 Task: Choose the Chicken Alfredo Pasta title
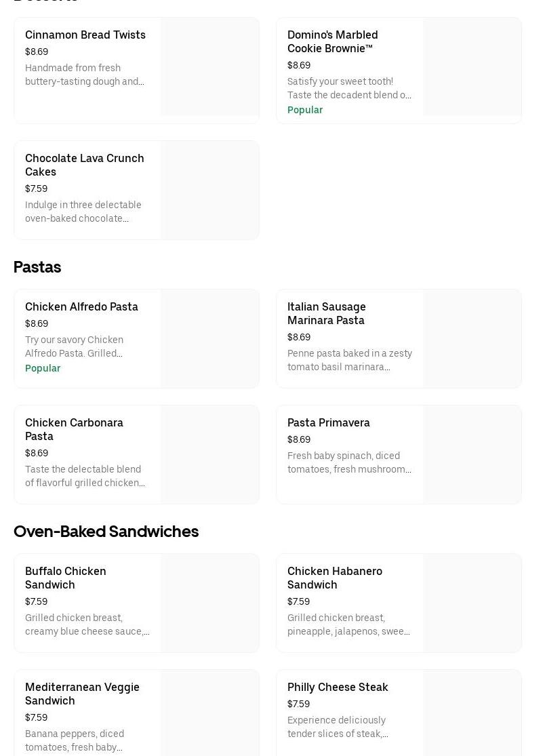81,306
